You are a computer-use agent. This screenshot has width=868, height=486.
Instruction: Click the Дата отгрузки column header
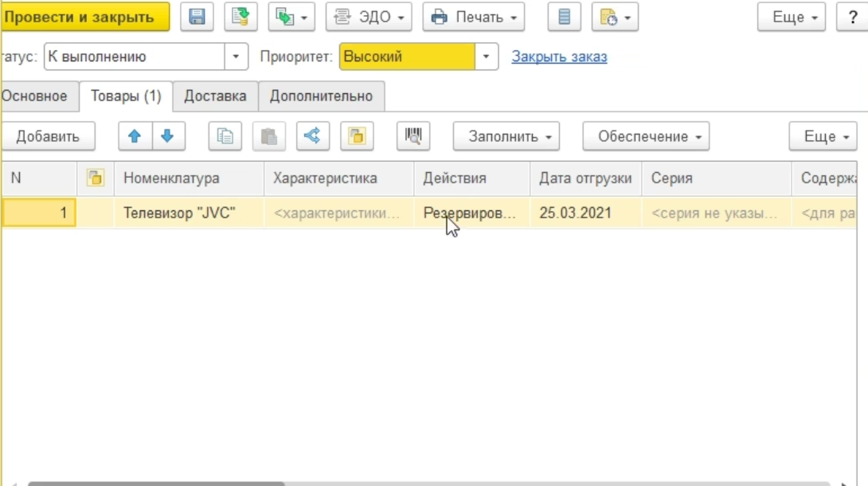[x=586, y=178]
